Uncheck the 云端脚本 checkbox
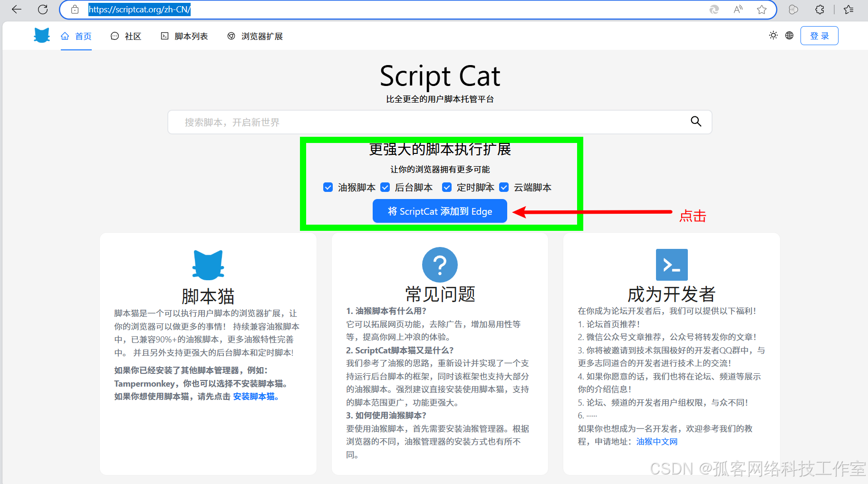The height and width of the screenshot is (484, 868). [504, 188]
